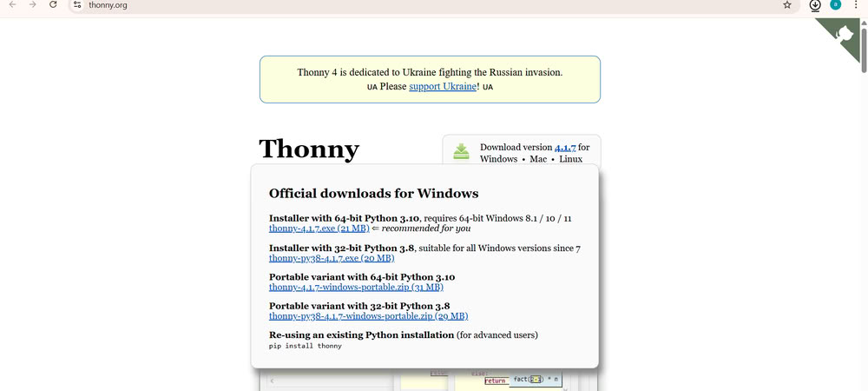Click the Installer with 64-bit Python 3.10 text
Image resolution: width=868 pixels, height=391 pixels.
(345, 218)
